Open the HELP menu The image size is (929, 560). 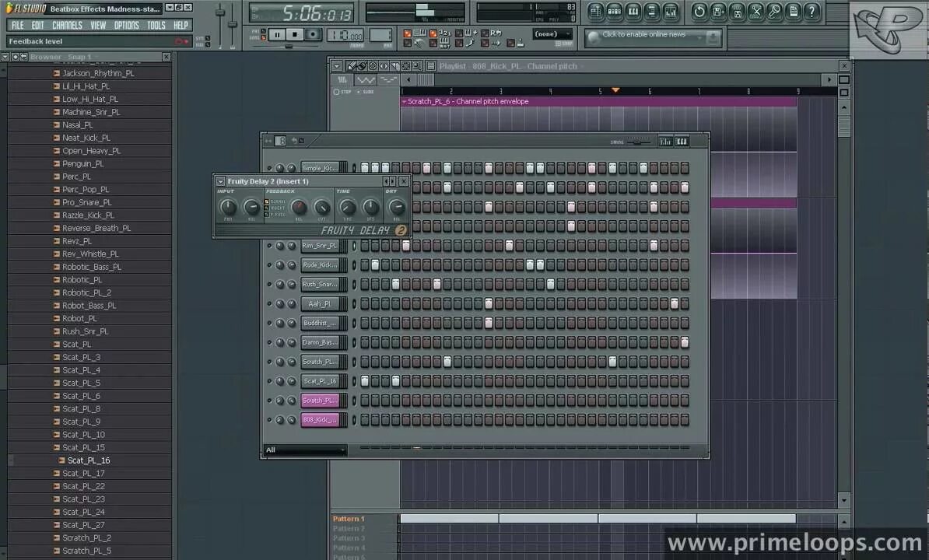(181, 26)
